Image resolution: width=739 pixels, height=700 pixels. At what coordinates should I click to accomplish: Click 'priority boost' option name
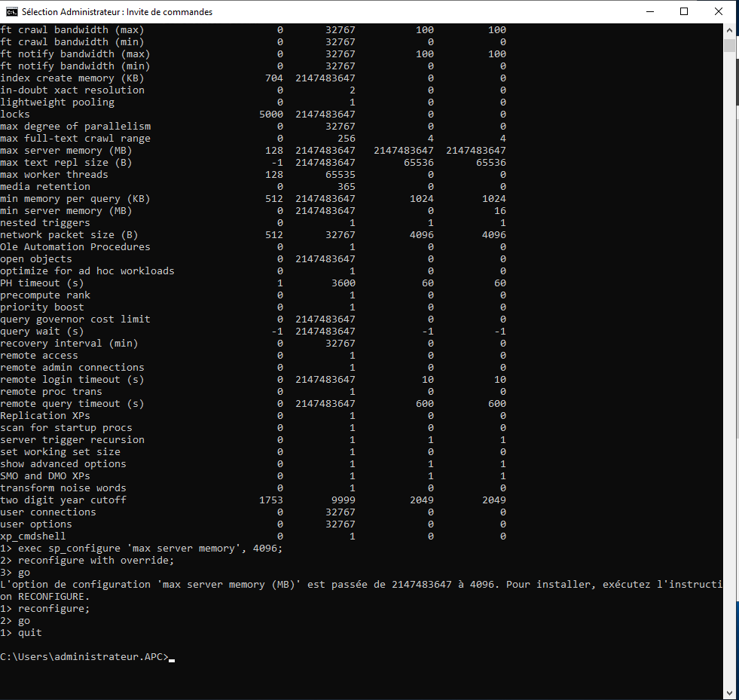click(x=42, y=307)
